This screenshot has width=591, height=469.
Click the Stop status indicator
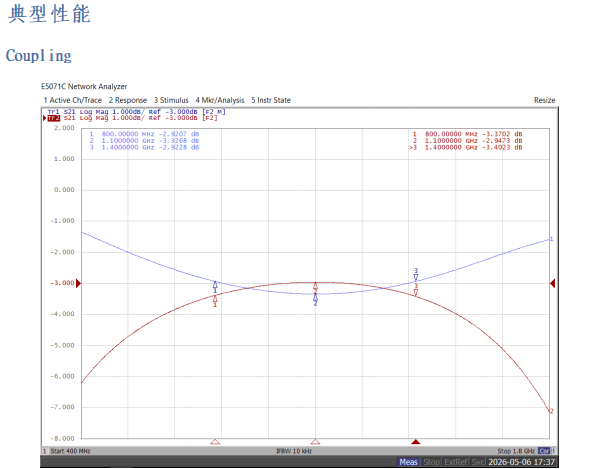click(431, 462)
